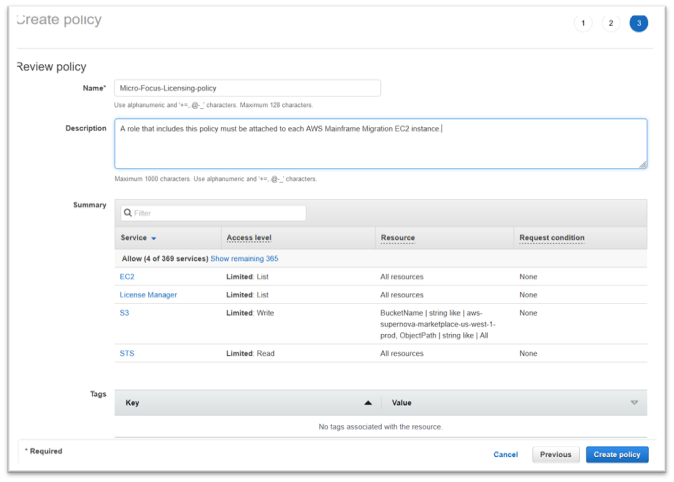Click the Filter search box

pyautogui.click(x=215, y=213)
